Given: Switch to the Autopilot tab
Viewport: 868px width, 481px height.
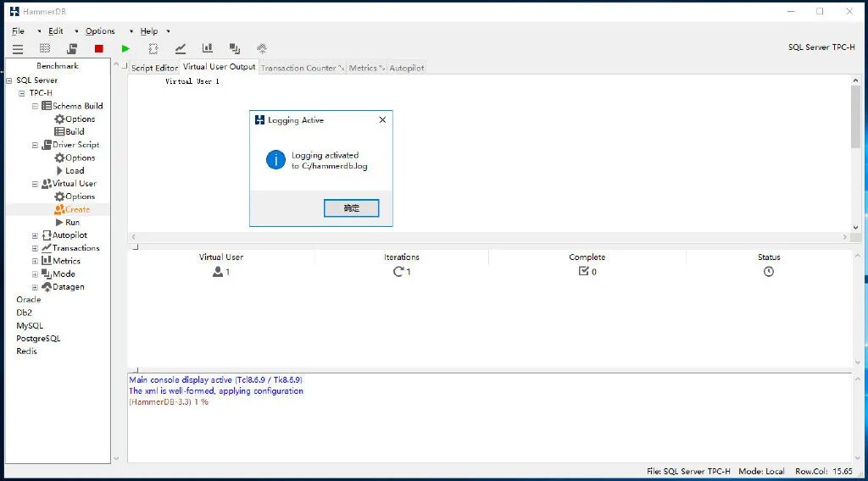Looking at the screenshot, I should [406, 68].
